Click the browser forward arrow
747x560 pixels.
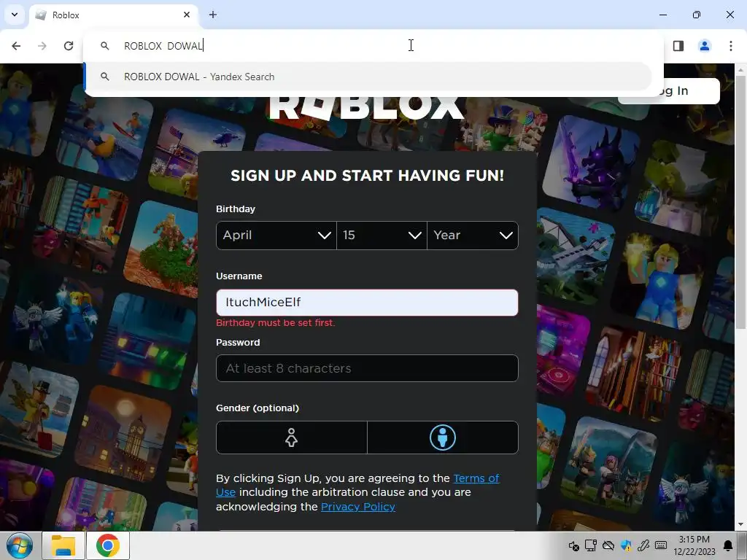42,46
